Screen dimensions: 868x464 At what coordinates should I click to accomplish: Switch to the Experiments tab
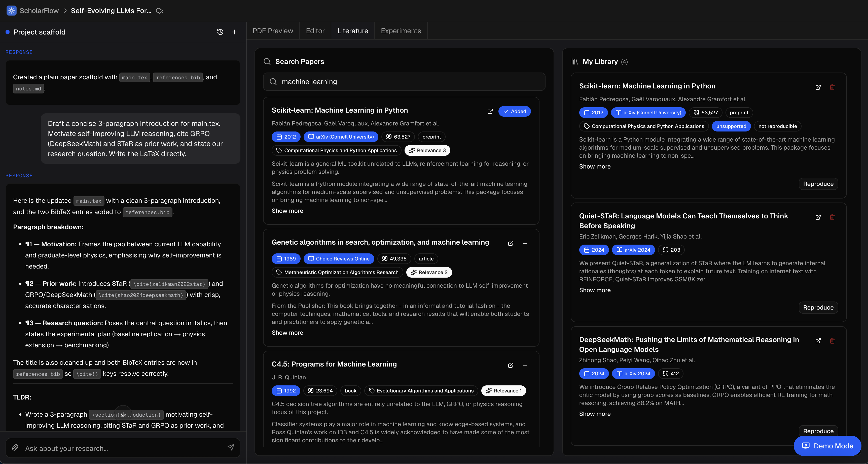pos(401,31)
